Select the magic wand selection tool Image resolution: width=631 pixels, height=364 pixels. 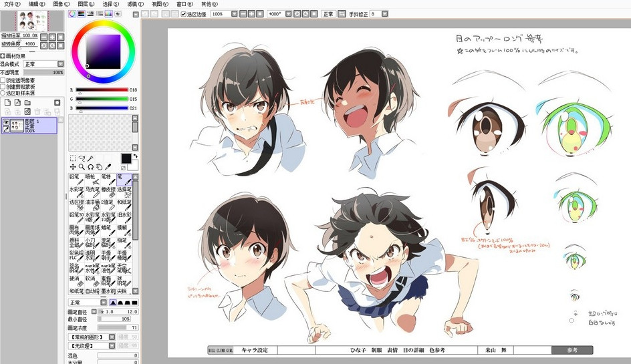coord(90,158)
